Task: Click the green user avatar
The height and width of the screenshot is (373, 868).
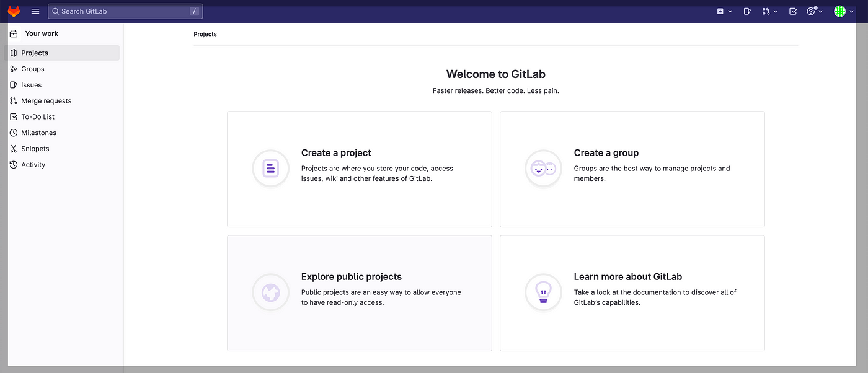Action: [x=840, y=11]
